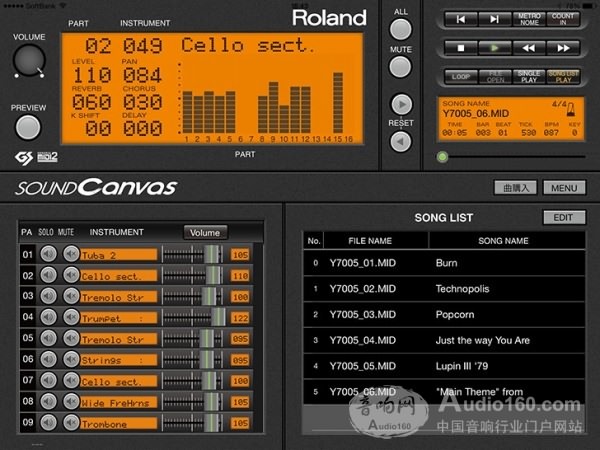Viewport: 600px width, 450px height.
Task: Select song Burn in list
Action: (444, 263)
